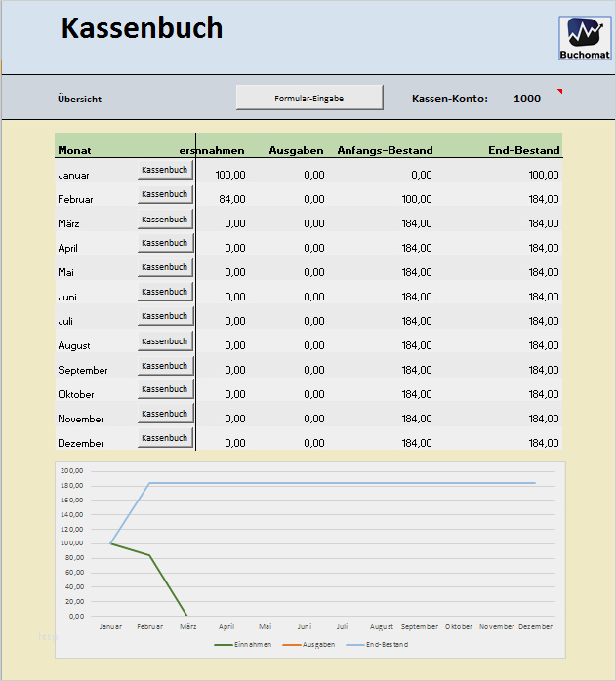Open the Kassenbuch button for Mai
Image resolution: width=616 pixels, height=681 pixels.
(x=165, y=267)
